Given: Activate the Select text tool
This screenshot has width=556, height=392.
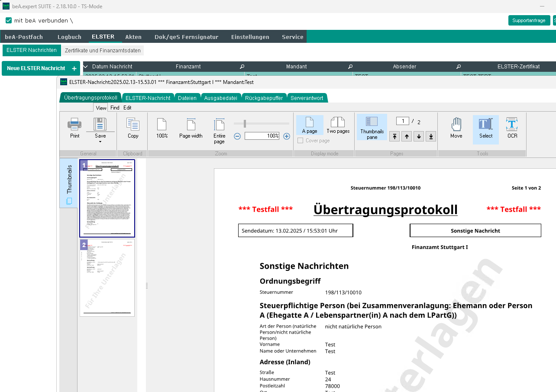Looking at the screenshot, I should pos(486,129).
